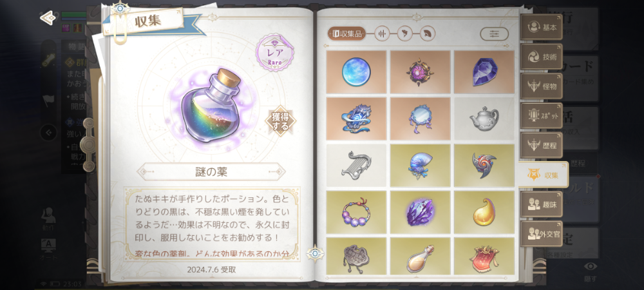Open the 外交官 side tab
This screenshot has width=644, height=290.
pos(542,233)
